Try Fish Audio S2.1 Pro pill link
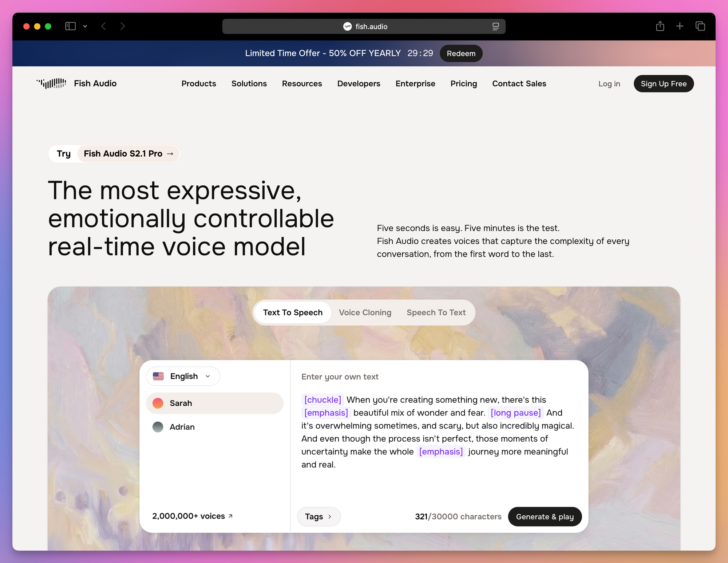 [x=128, y=154]
